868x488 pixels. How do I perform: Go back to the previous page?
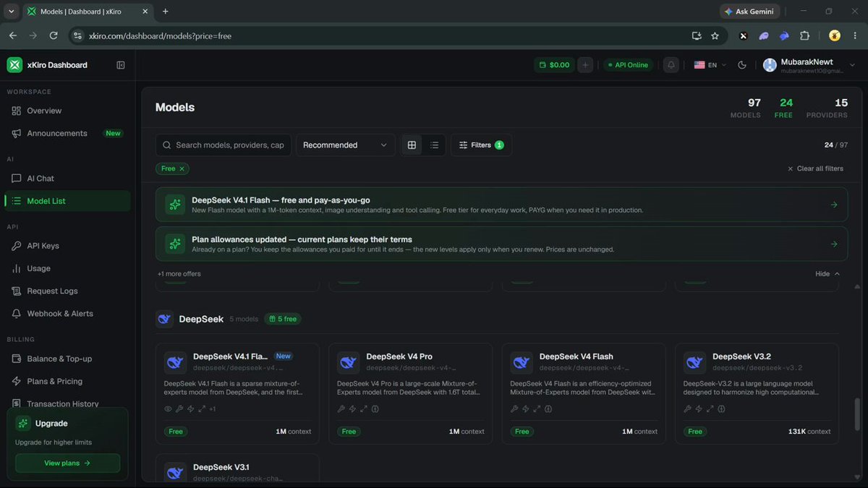click(13, 35)
